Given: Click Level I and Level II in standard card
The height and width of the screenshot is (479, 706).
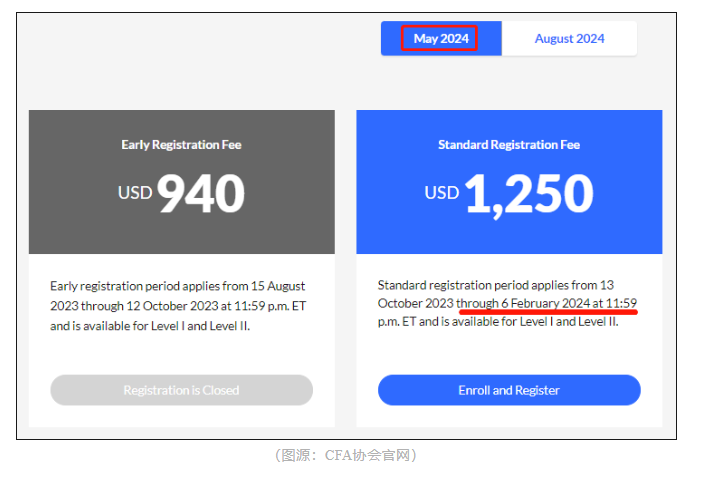Looking at the screenshot, I should click(x=566, y=322).
